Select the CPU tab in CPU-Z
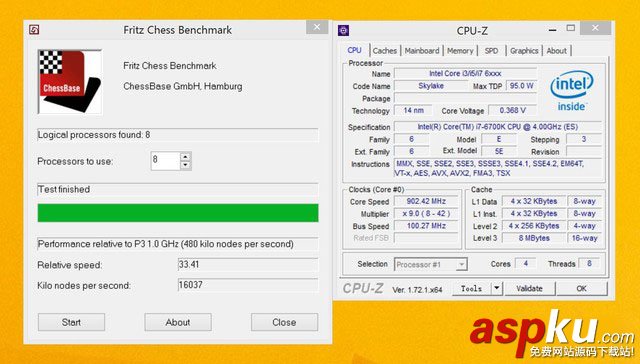Screen dimensions: 640x364 click(x=354, y=51)
